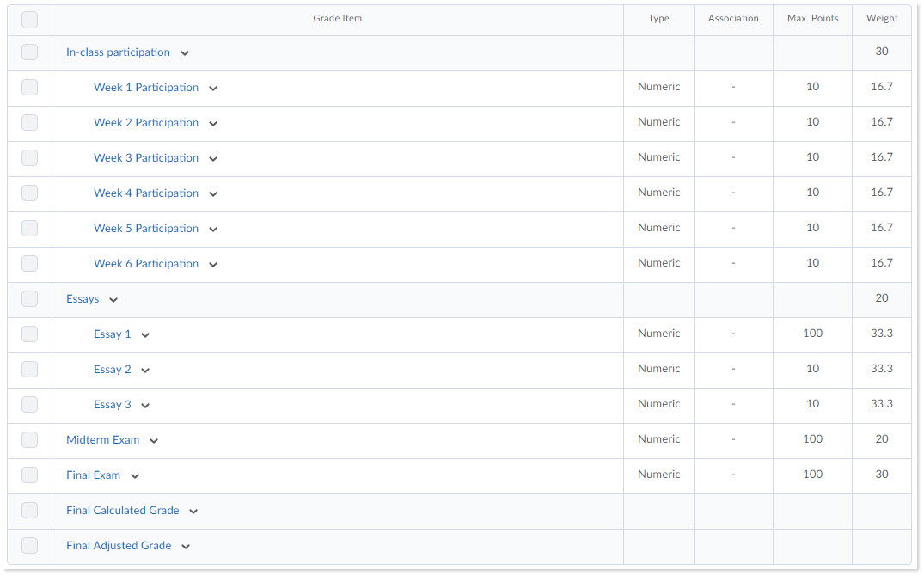Expand Final Calculated Grade chevron menu

pyautogui.click(x=193, y=512)
